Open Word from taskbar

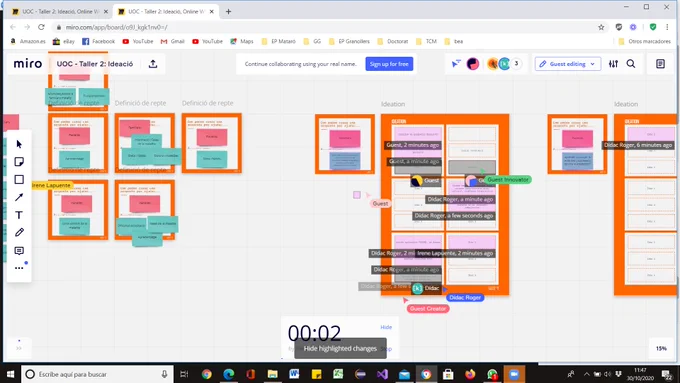pyautogui.click(x=294, y=374)
